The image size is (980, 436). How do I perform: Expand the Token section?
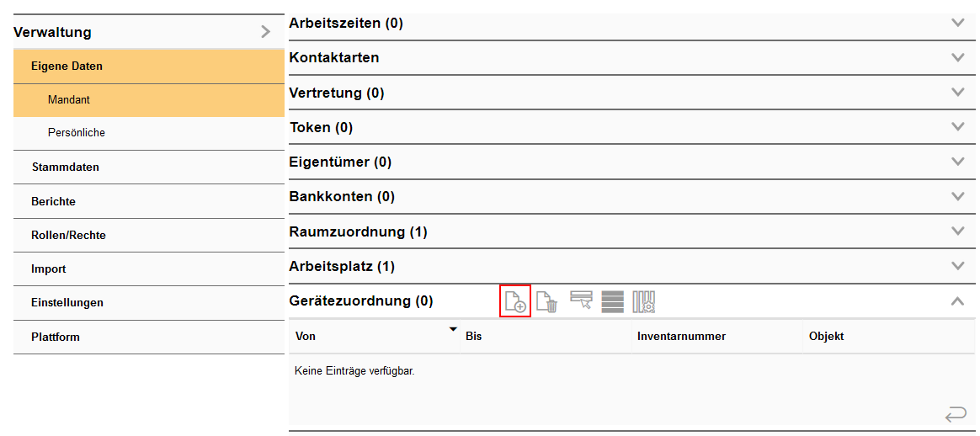[x=957, y=127]
